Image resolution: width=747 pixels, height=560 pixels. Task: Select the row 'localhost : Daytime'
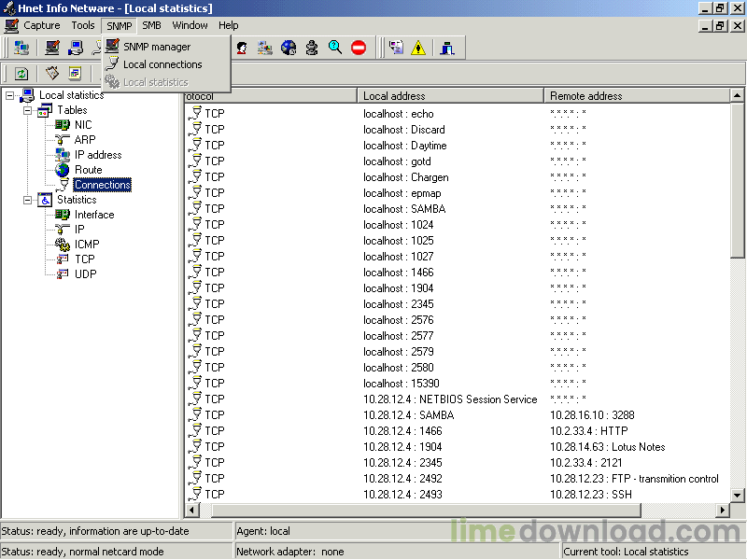click(x=458, y=146)
